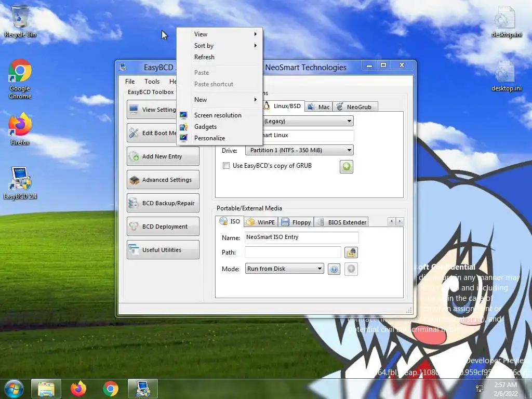Open Windows Explorer from taskbar

click(x=46, y=389)
